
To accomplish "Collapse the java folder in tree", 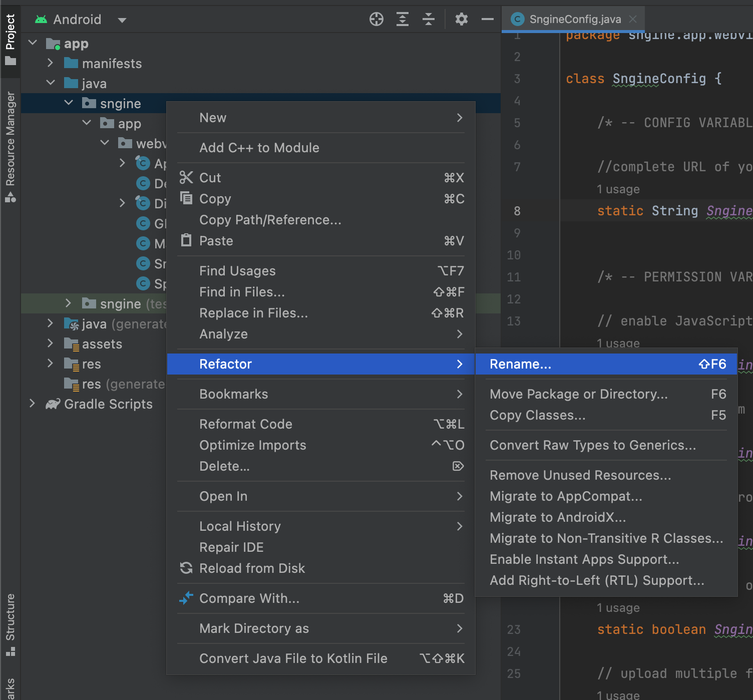I will pos(51,83).
